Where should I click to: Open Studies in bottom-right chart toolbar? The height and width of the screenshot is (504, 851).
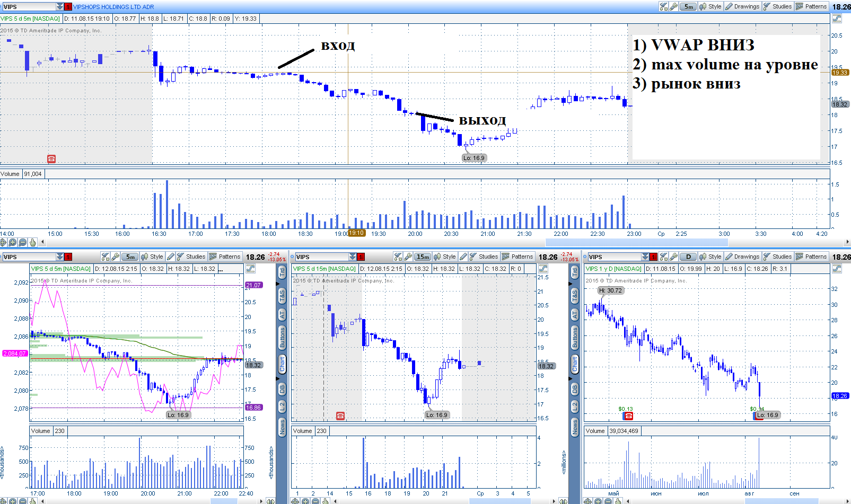[777, 257]
